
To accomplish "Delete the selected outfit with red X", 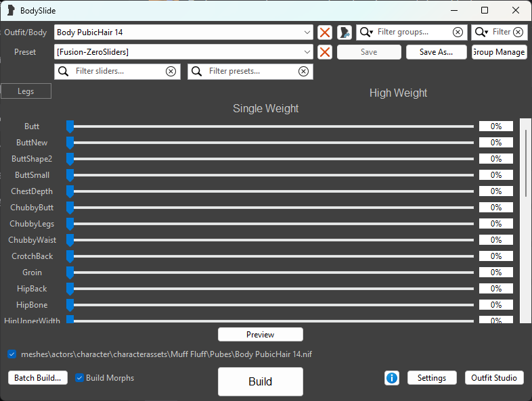I will tap(325, 32).
